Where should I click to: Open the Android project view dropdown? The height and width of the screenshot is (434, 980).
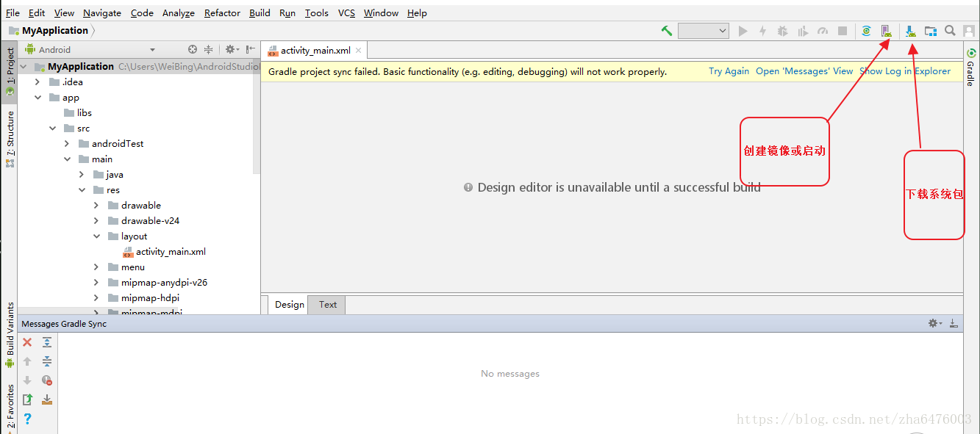152,50
